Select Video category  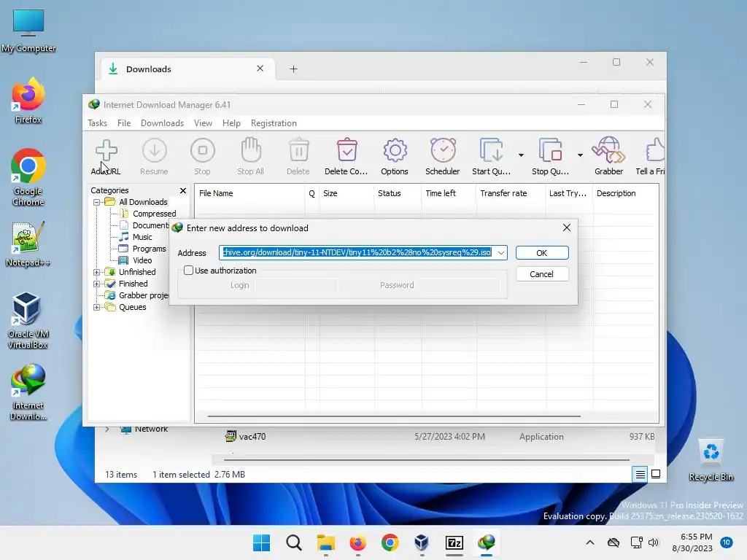click(x=142, y=260)
